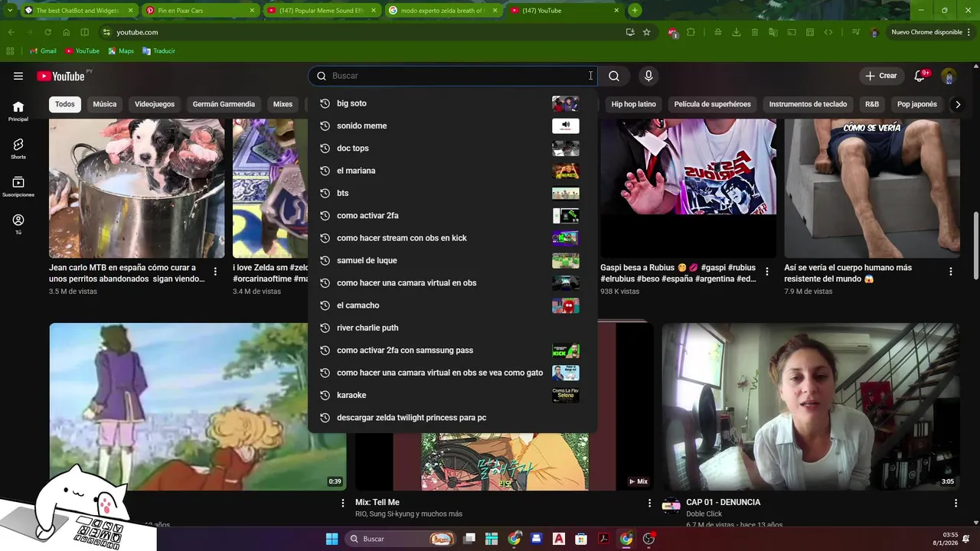Select the Hip hop latino chip

634,104
